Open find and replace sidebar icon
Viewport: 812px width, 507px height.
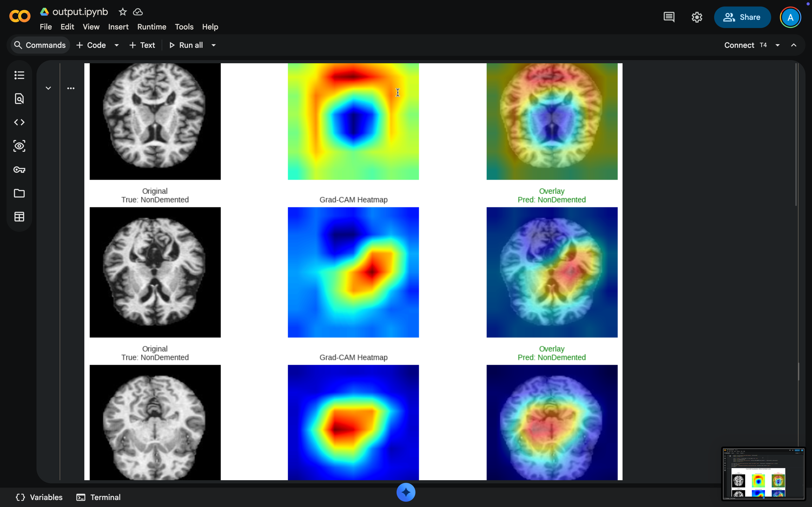tap(19, 99)
